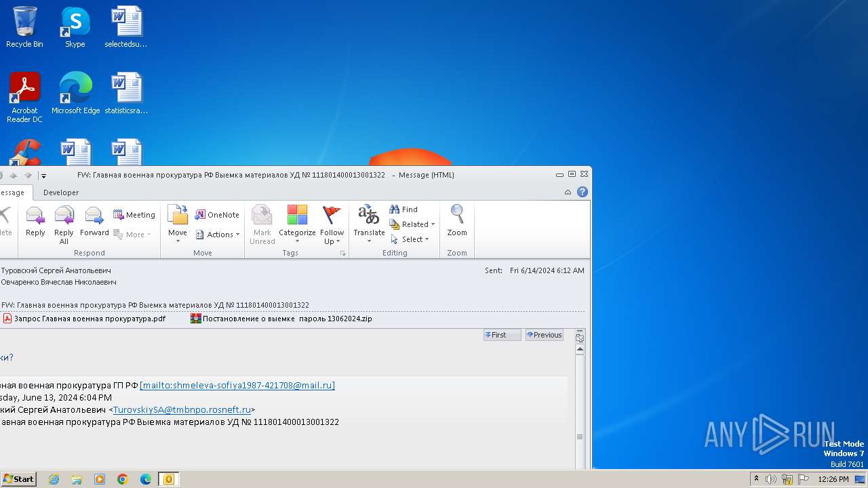This screenshot has width=868, height=488.
Task: Open Recycle Bin on desktop
Action: click(24, 27)
